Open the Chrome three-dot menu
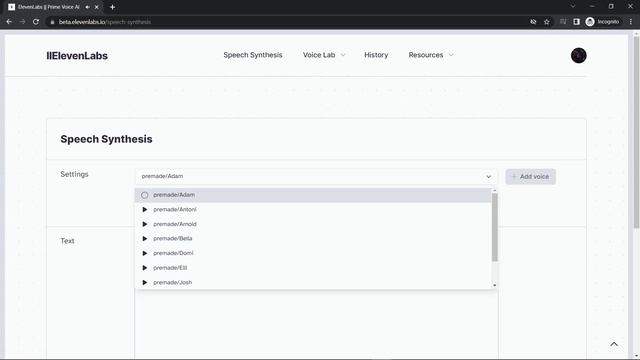This screenshot has width=640, height=360. click(631, 22)
